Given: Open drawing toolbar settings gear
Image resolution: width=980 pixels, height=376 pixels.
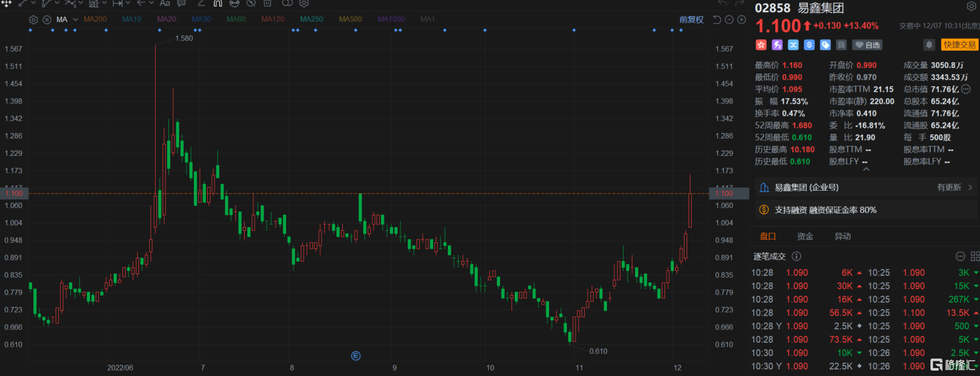Looking at the screenshot, I should 303,3.
